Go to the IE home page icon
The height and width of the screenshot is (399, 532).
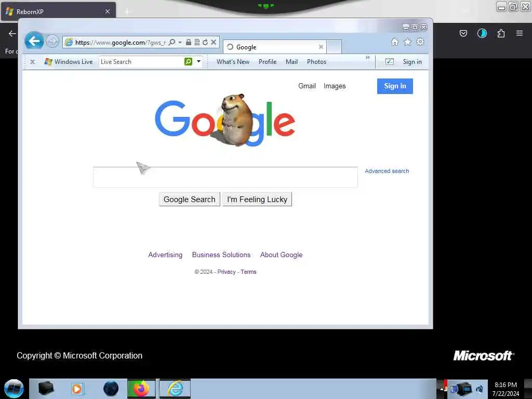395,42
